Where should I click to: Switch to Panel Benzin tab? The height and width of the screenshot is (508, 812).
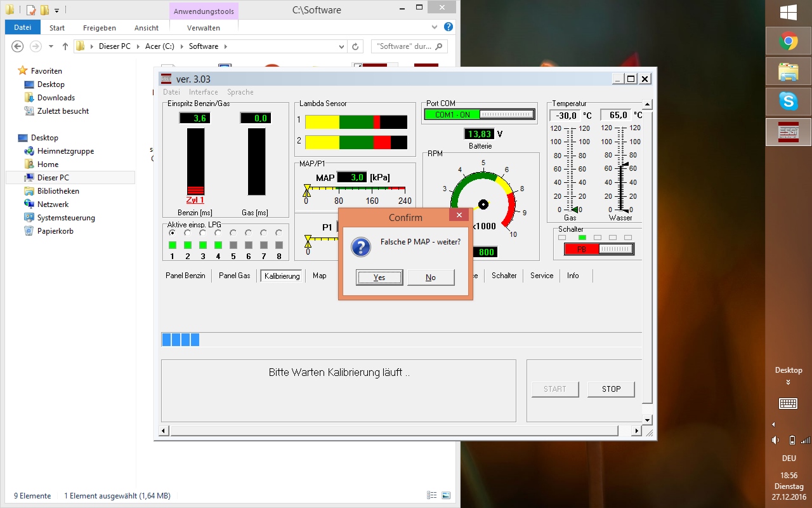(185, 276)
